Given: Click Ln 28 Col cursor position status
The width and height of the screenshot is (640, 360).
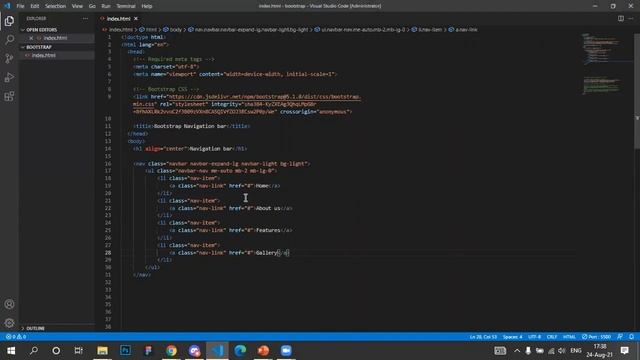Looking at the screenshot, I should coord(483,337).
